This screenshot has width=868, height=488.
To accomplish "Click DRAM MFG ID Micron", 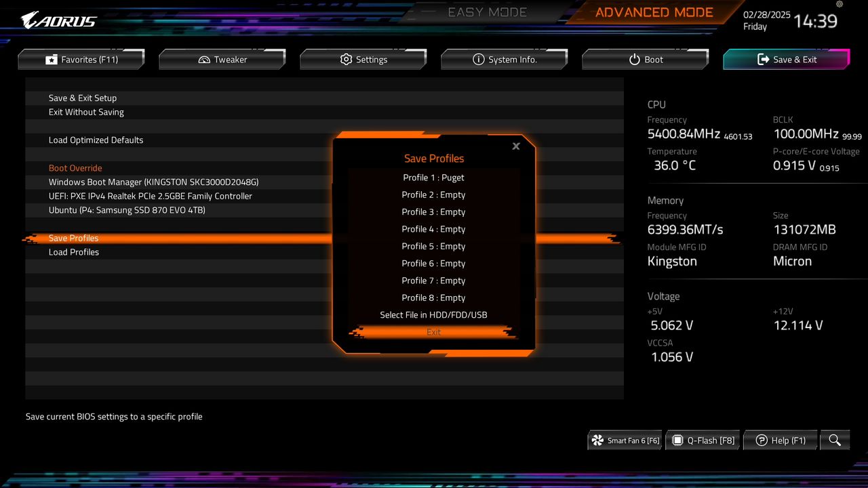I will click(x=793, y=262).
